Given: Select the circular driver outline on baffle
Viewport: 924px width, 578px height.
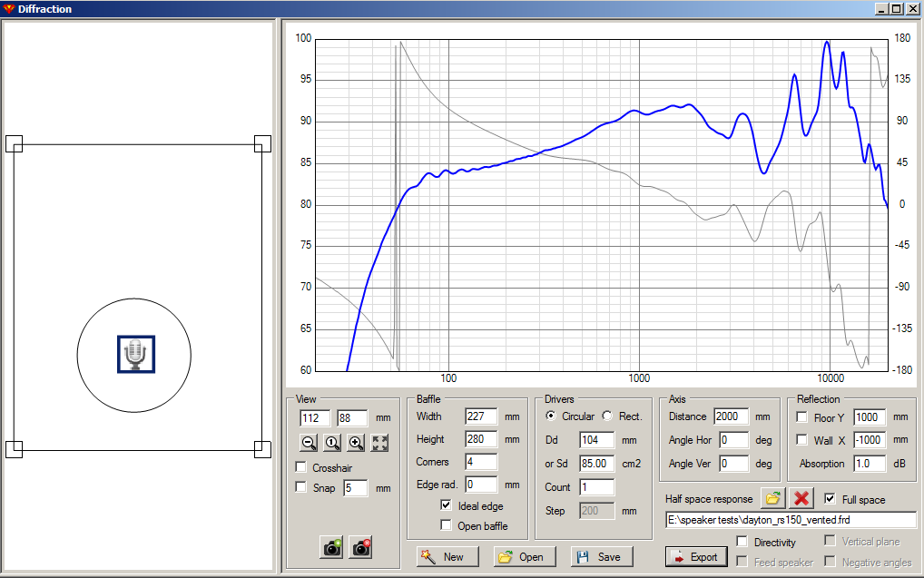Looking at the screenshot, I should [x=133, y=356].
